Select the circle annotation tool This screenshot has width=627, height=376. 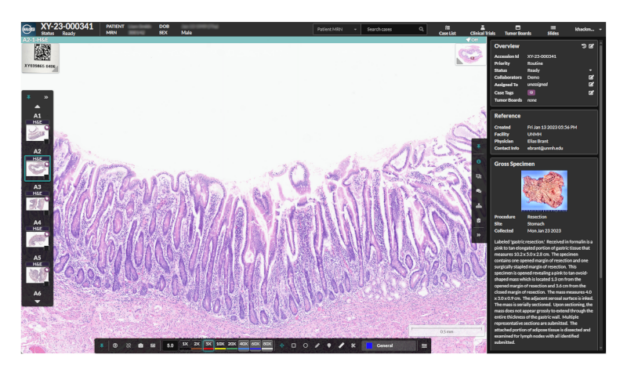pos(306,346)
